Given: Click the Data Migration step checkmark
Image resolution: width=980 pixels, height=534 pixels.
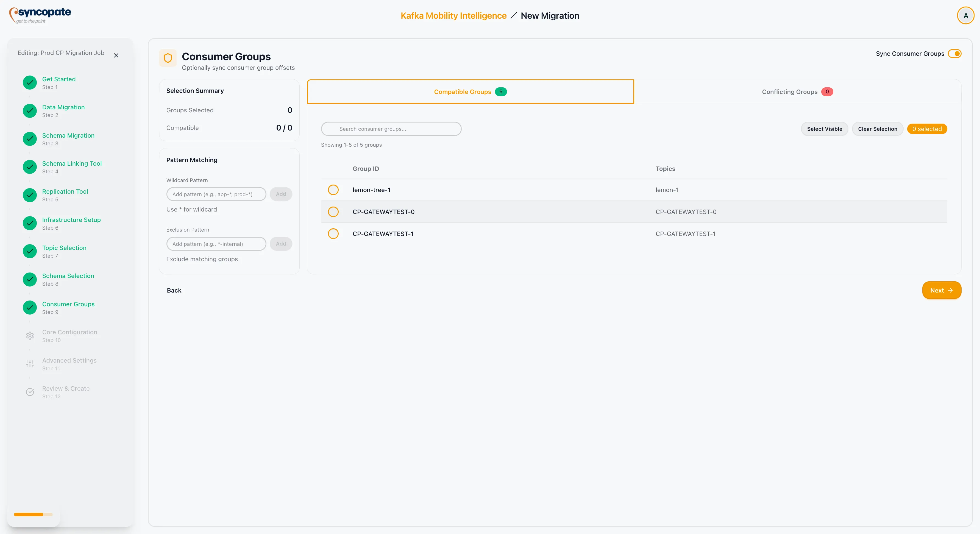Looking at the screenshot, I should 29,111.
